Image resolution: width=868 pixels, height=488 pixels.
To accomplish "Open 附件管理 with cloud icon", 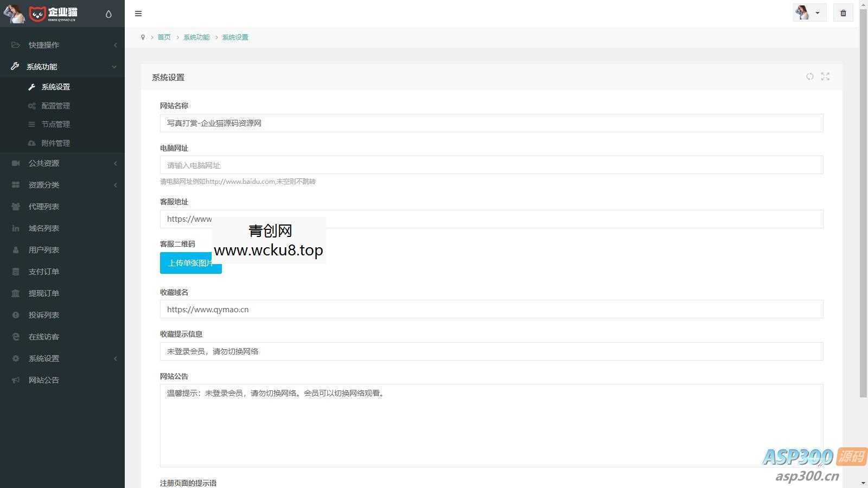I will (55, 143).
